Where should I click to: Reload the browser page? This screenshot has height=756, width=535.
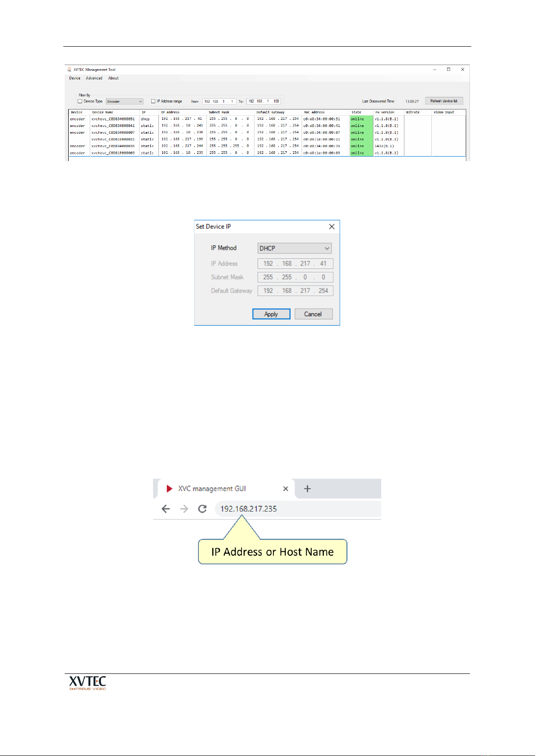click(x=202, y=509)
